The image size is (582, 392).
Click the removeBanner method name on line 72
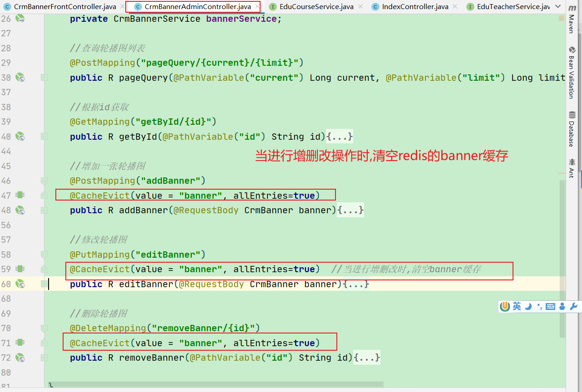coord(152,358)
